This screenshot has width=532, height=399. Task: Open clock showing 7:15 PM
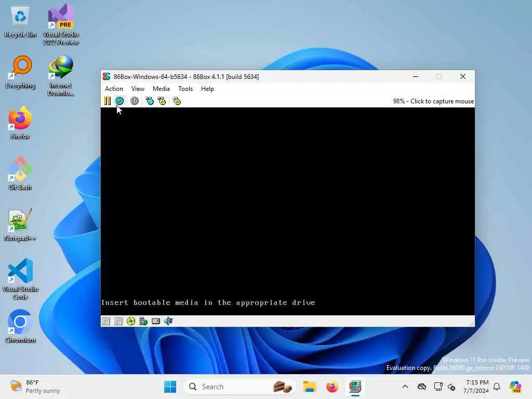[x=476, y=387]
